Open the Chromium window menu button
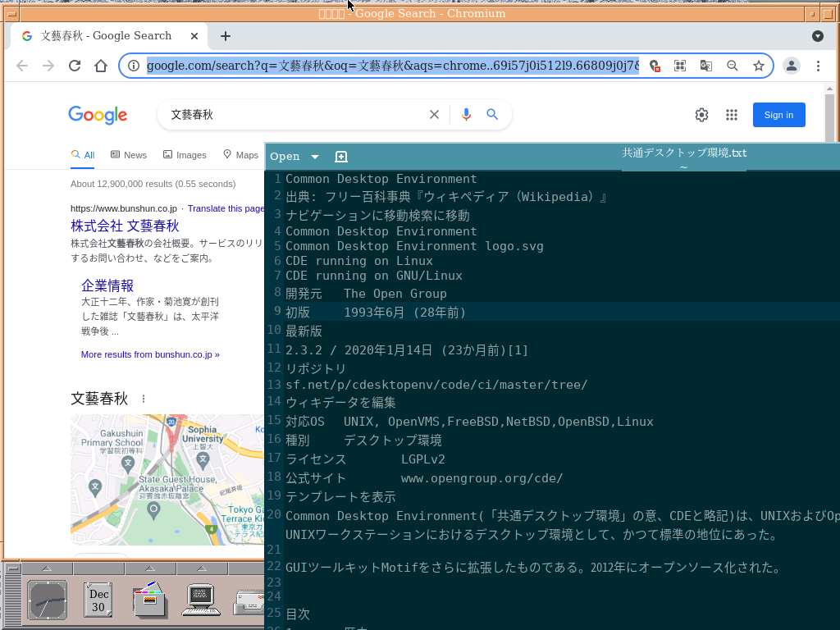The image size is (840, 630). [x=11, y=14]
